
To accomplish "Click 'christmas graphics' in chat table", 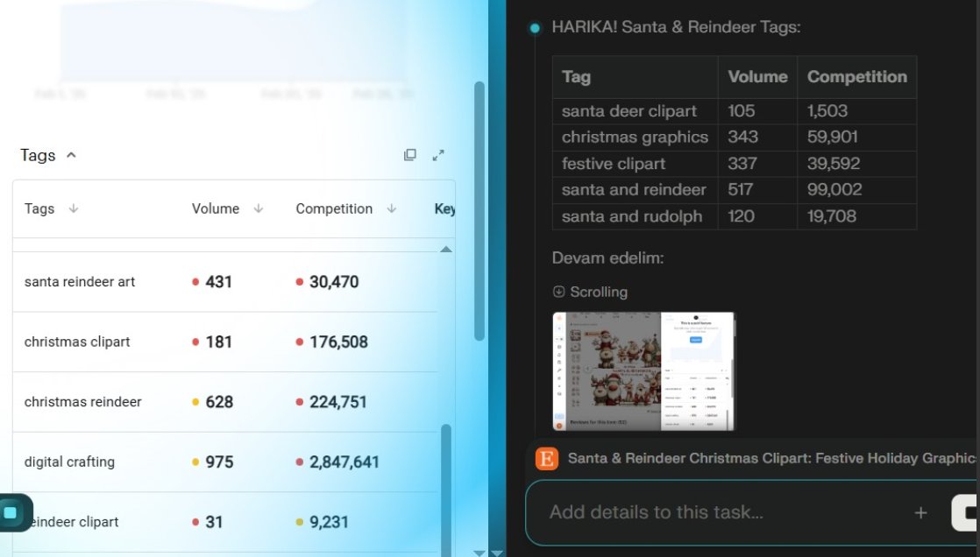I will (x=635, y=137).
